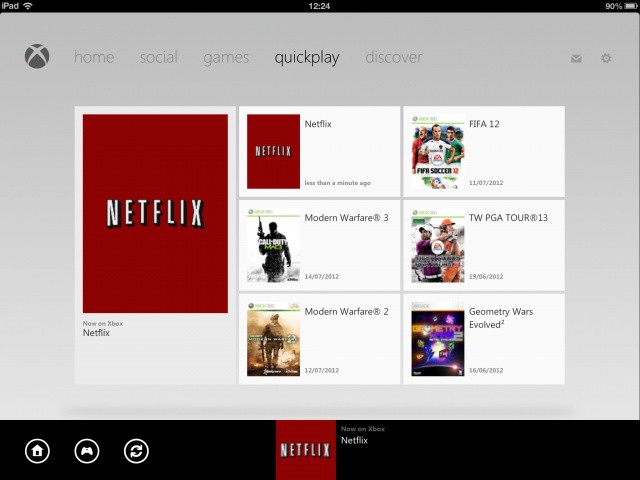Select the Geometry Wars Evolved cover
The height and width of the screenshot is (480, 640).
tap(437, 338)
